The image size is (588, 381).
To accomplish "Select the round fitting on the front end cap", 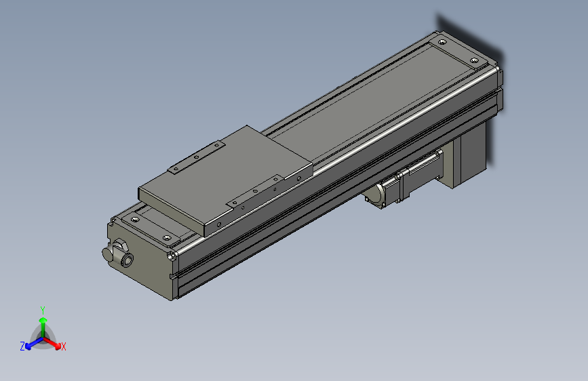I will click(117, 252).
